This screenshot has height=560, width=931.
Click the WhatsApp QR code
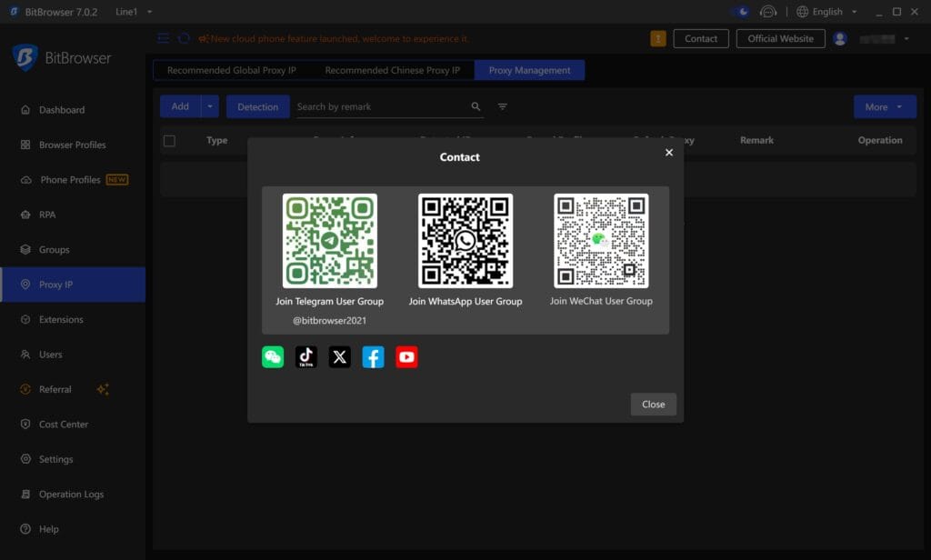point(465,241)
